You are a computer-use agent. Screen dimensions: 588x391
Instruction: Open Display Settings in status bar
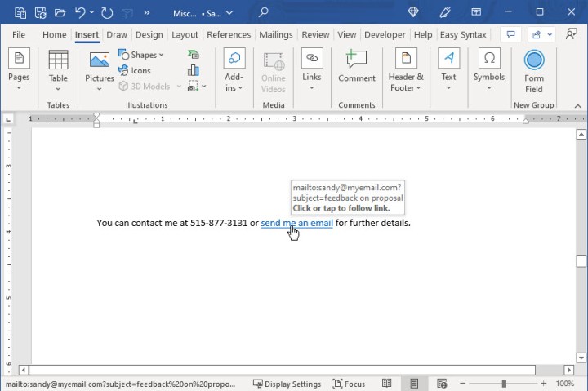[x=287, y=384]
